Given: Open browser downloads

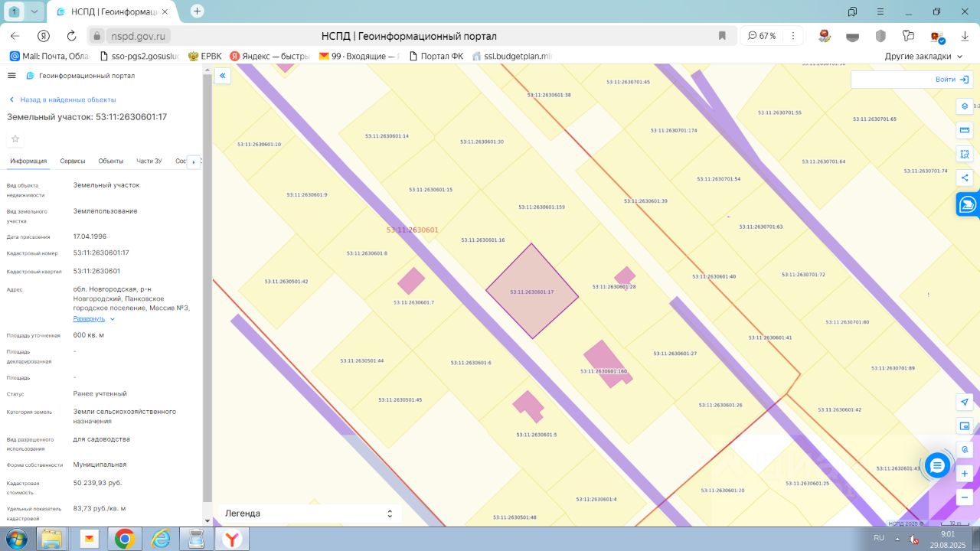Looking at the screenshot, I should pyautogui.click(x=965, y=36).
